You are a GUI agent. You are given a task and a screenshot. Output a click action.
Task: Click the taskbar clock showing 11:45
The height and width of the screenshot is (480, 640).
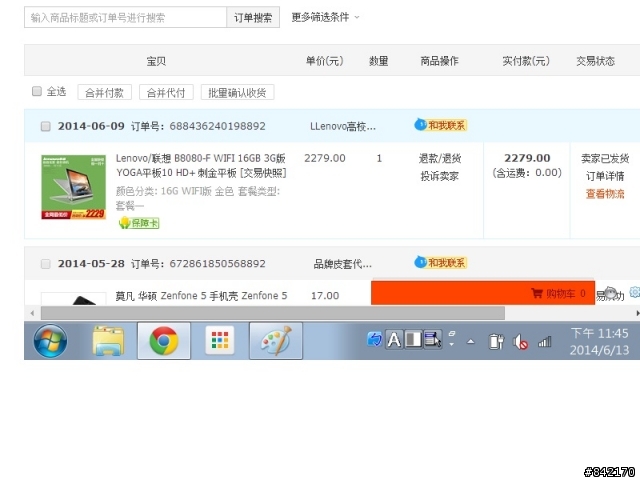[599, 341]
